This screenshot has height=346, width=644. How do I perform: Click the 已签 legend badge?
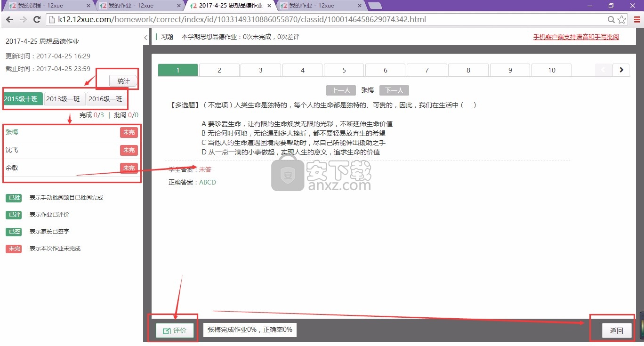pos(14,232)
